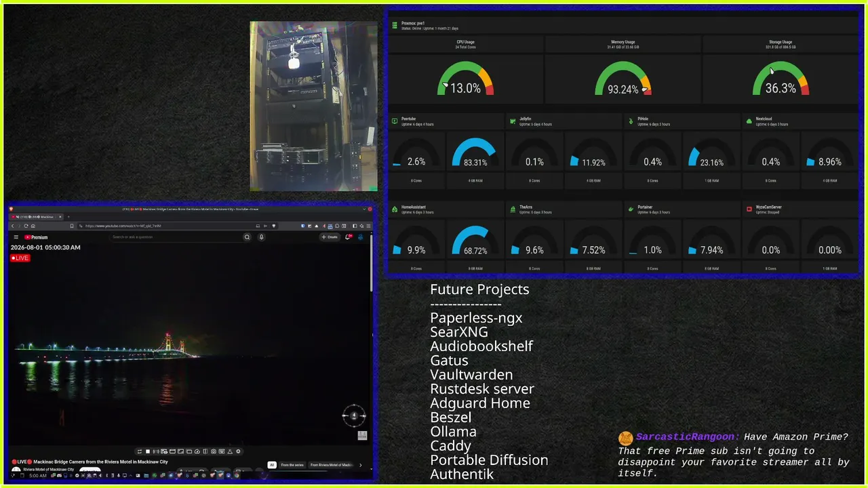Click the Nextcloud cloud icon
Screen dimensions: 868x488
(749, 121)
